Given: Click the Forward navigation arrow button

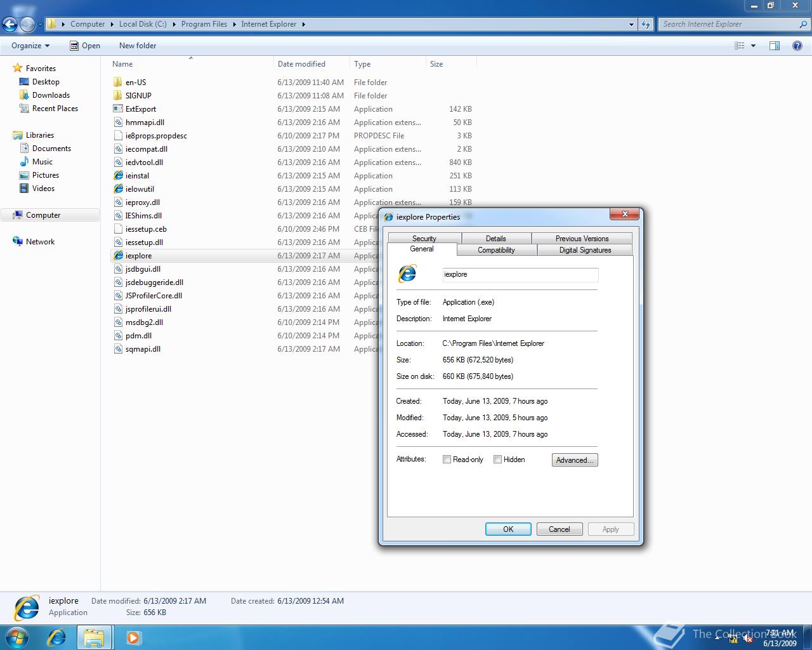Looking at the screenshot, I should 27,24.
